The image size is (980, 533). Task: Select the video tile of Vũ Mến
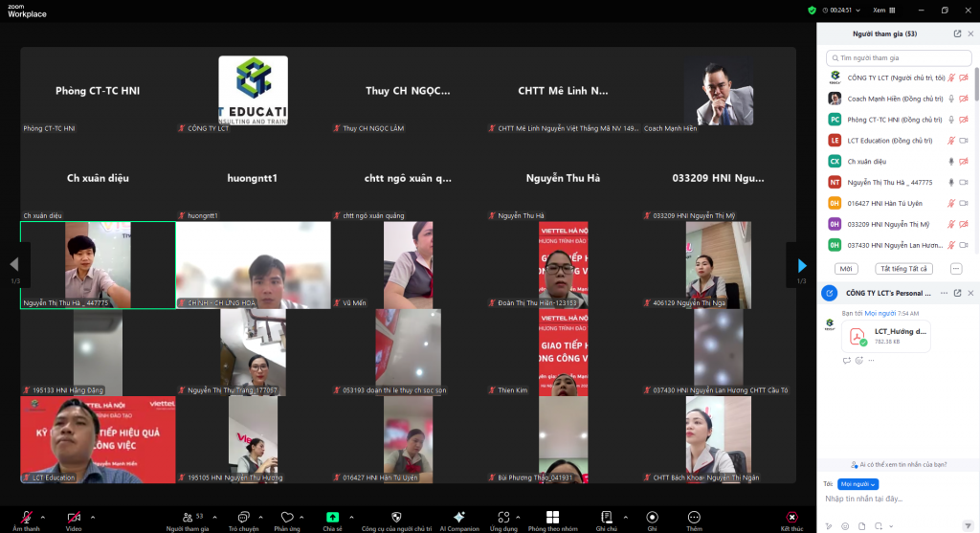(408, 265)
